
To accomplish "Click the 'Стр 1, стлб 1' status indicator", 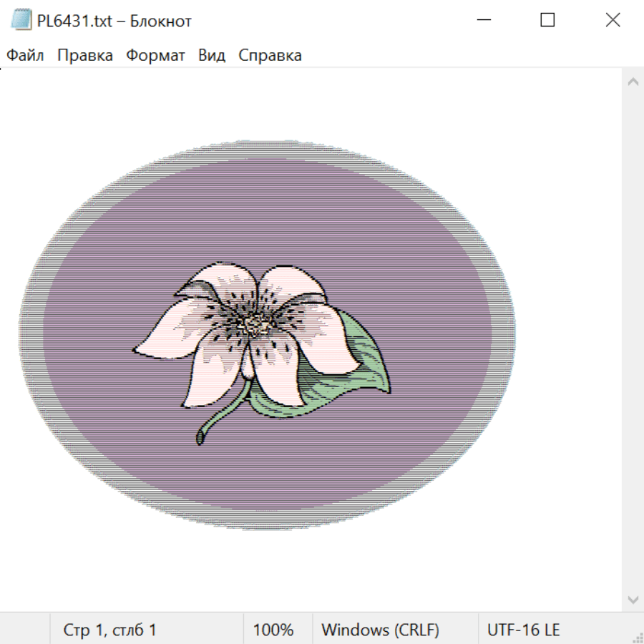I will (109, 630).
